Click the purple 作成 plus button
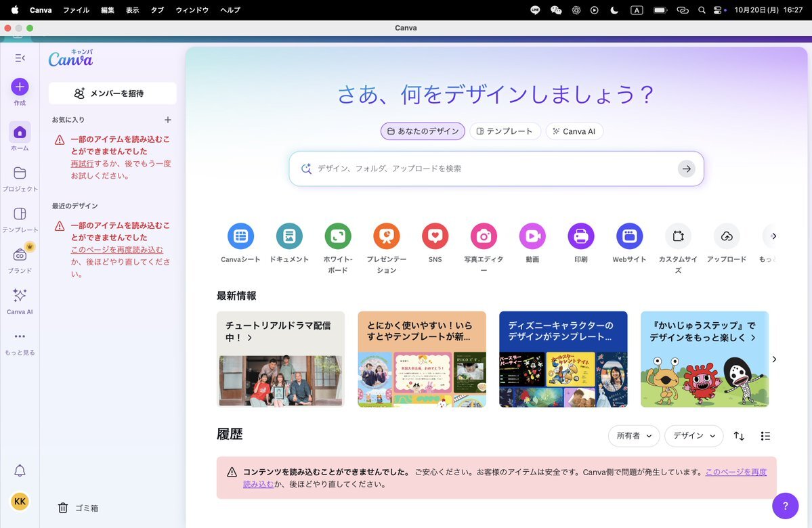The image size is (812, 528). 20,87
